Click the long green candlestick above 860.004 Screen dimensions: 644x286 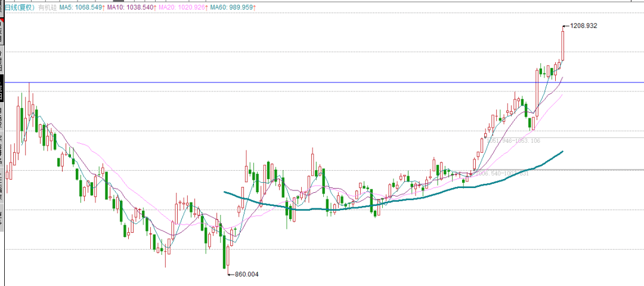tap(227, 251)
